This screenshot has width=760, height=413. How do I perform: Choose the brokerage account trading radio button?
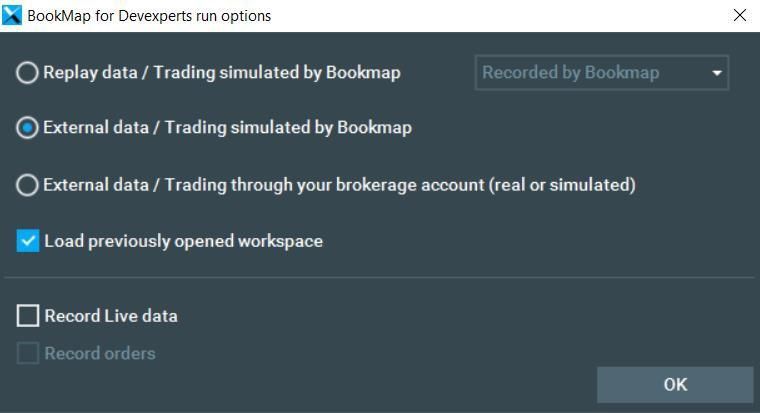pos(27,185)
